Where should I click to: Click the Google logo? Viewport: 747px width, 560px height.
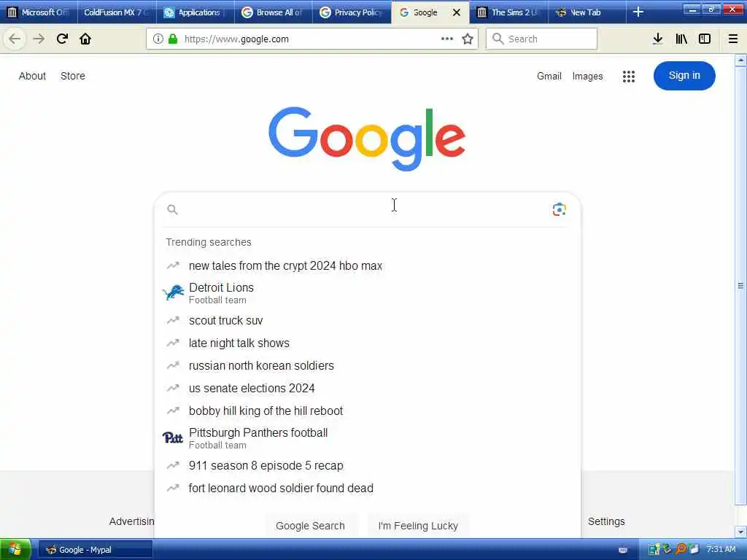[x=367, y=138]
